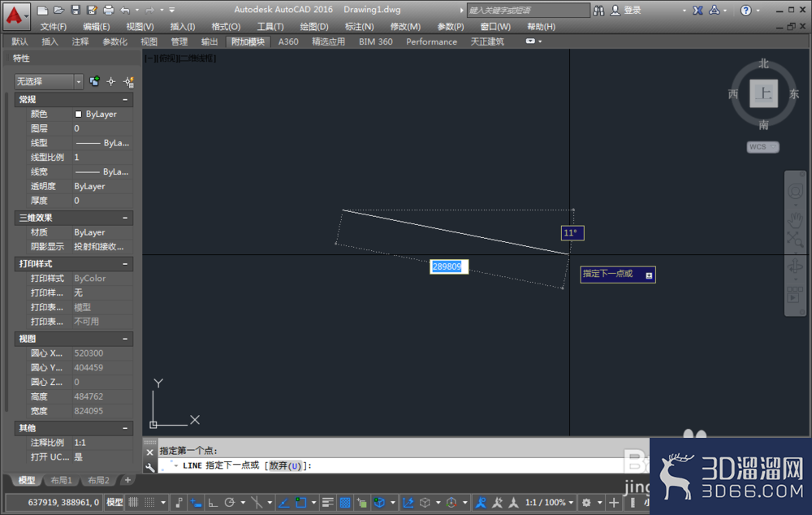Collapse the 打印样式 section
Image resolution: width=812 pixels, height=515 pixels.
[125, 264]
